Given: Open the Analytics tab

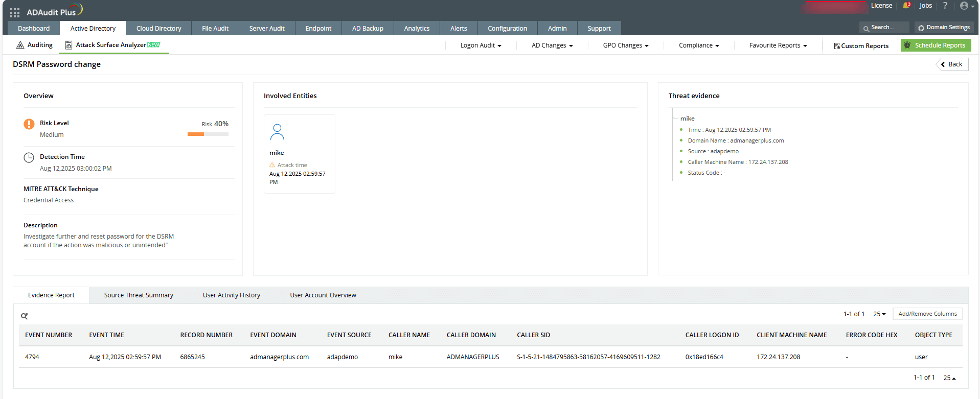Looking at the screenshot, I should (417, 28).
